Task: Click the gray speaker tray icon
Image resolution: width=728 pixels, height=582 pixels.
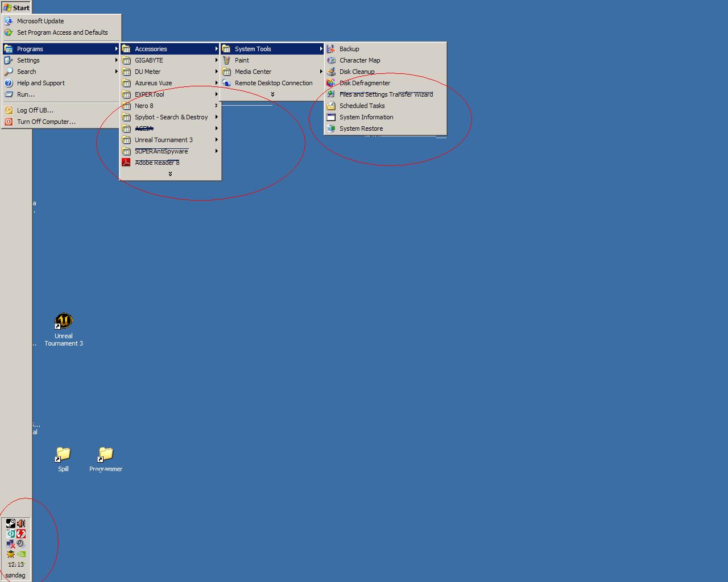Action: [x=21, y=544]
